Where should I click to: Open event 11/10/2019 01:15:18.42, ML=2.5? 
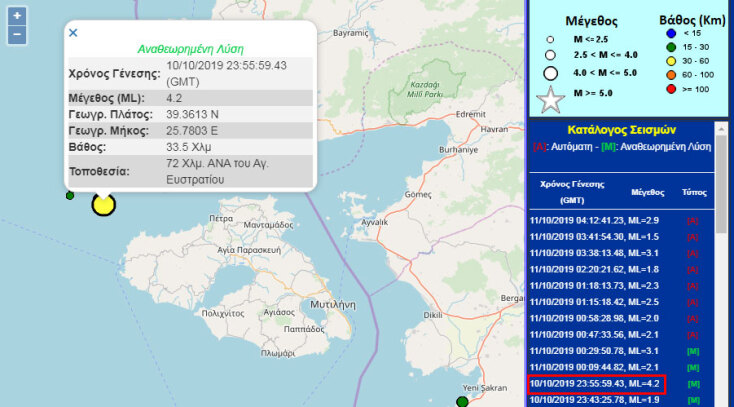click(594, 302)
